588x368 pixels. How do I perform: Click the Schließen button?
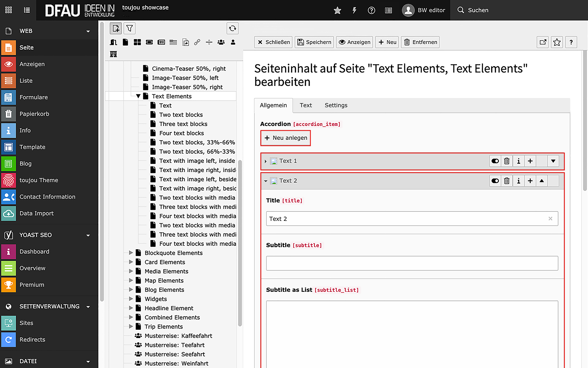coord(273,42)
